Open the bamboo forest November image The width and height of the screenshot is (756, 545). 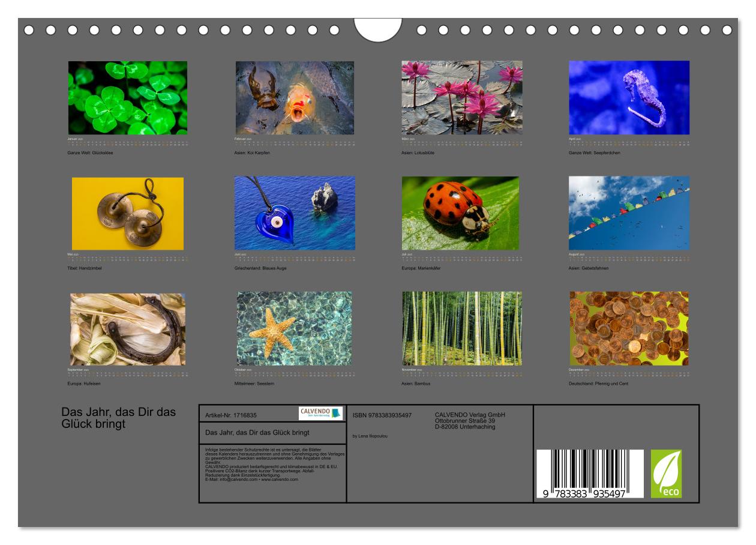(461, 329)
